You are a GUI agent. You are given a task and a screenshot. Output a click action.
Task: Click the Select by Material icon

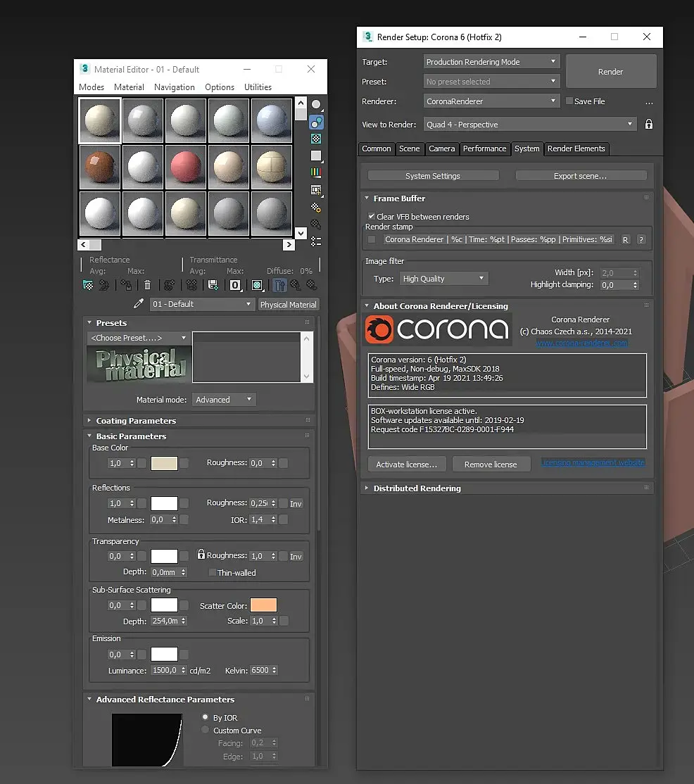[x=316, y=224]
